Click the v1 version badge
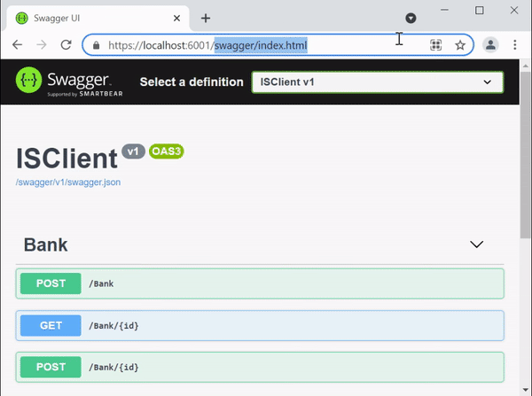Image resolution: width=532 pixels, height=396 pixels. tap(133, 151)
